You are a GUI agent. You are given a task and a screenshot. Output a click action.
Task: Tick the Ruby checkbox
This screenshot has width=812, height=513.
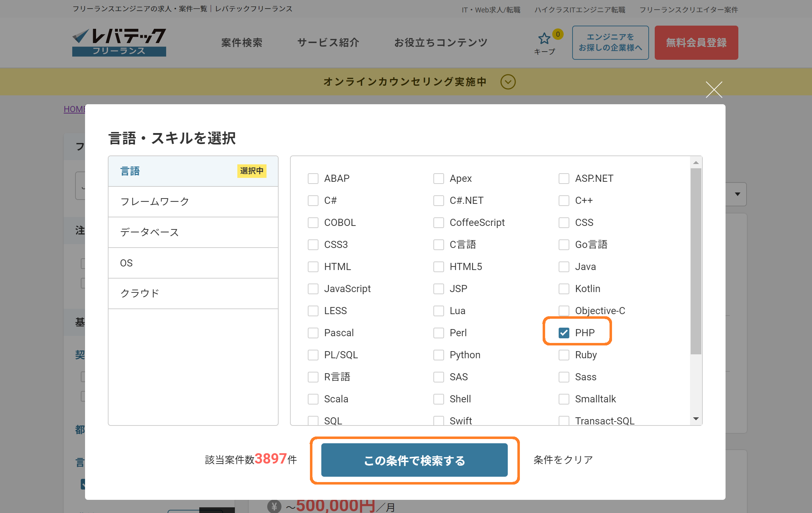click(564, 355)
